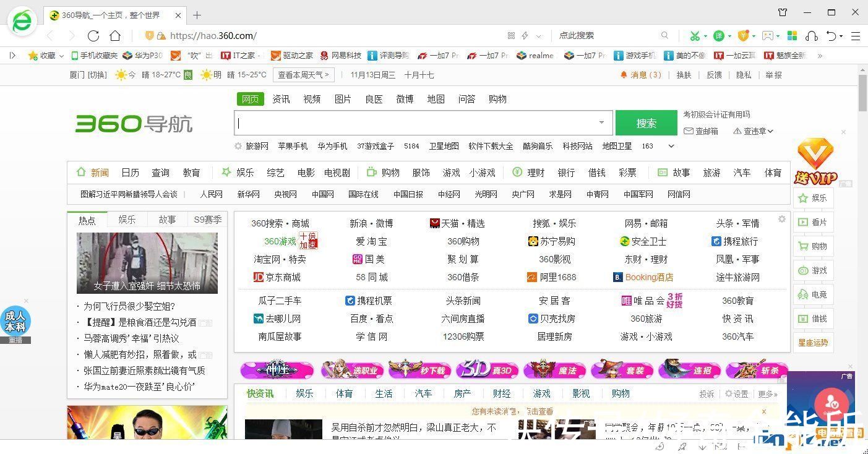Open the 体育 feed tab
This screenshot has width=868, height=454.
coord(344,393)
